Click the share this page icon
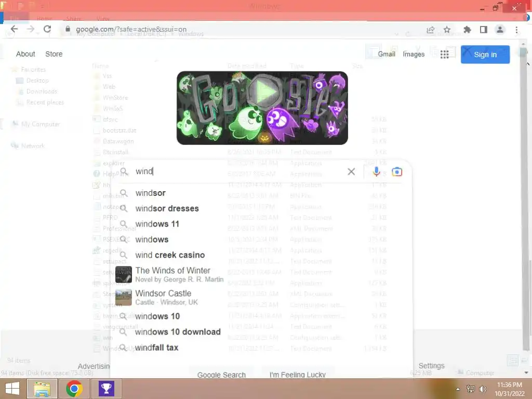This screenshot has height=399, width=532. 431,30
